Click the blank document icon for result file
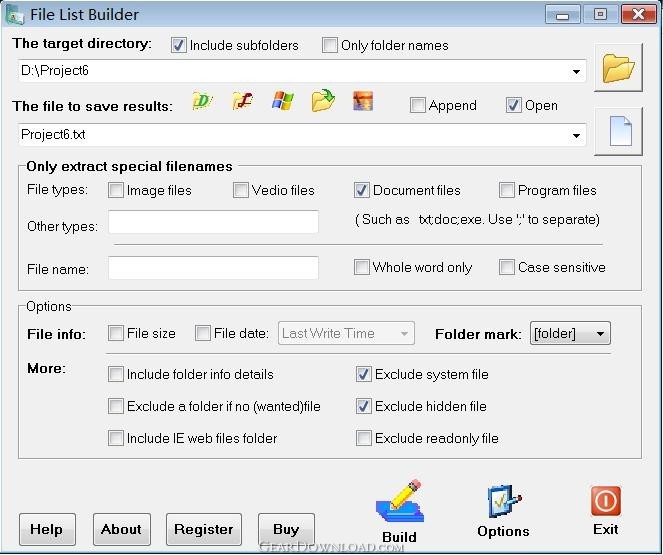Image resolution: width=663 pixels, height=555 pixels. click(x=618, y=132)
